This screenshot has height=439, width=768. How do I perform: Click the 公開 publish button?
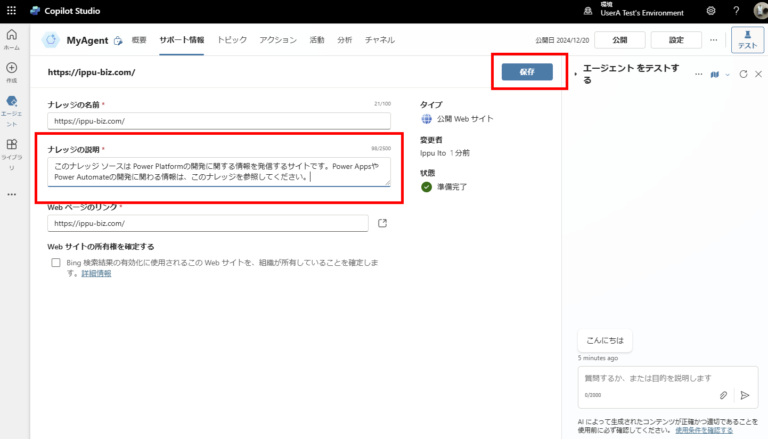620,40
